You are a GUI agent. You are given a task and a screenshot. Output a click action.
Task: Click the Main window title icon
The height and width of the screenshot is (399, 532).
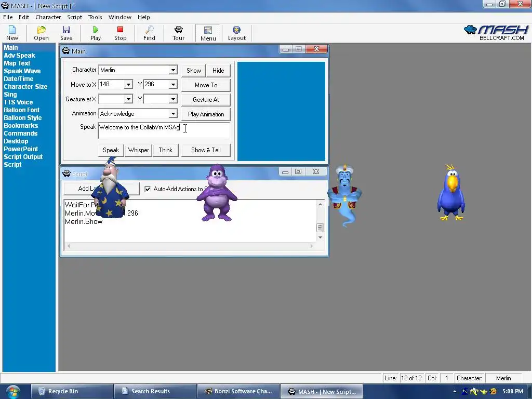tap(66, 51)
